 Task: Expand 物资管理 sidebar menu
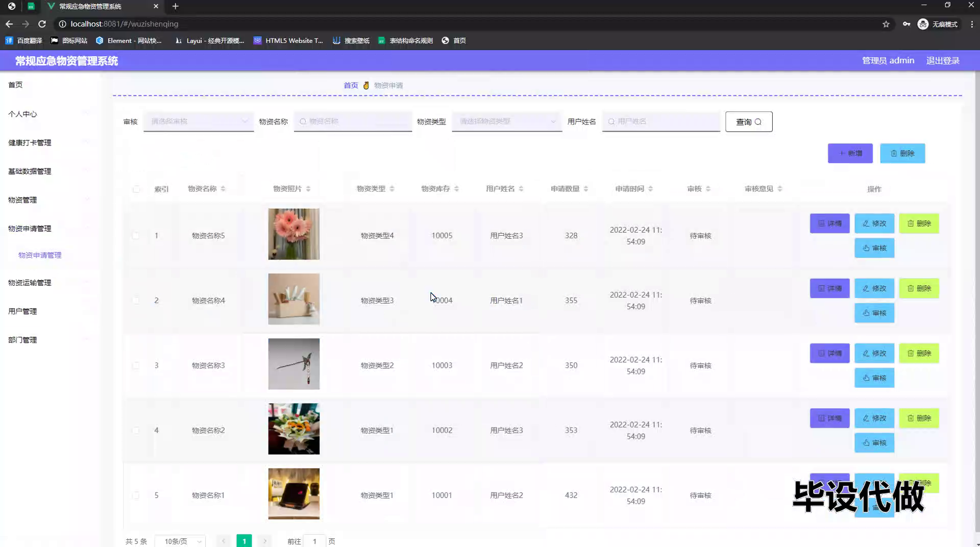[50, 200]
